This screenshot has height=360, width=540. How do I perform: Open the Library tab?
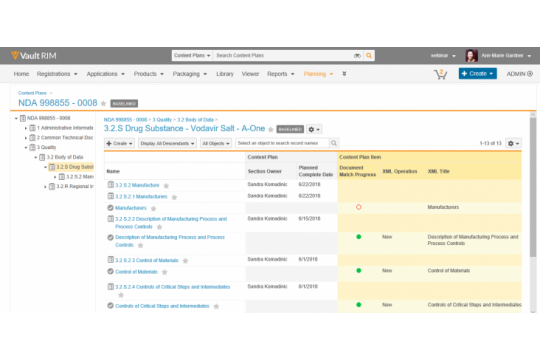point(225,74)
